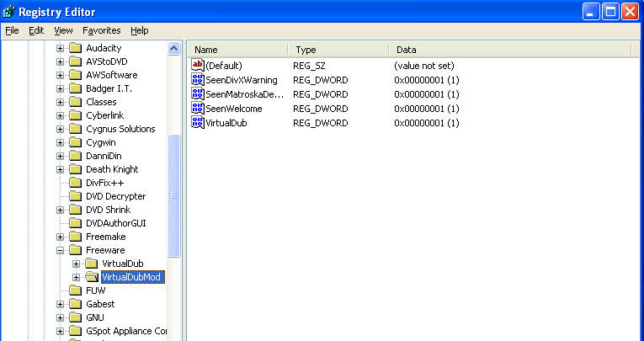The height and width of the screenshot is (341, 644).
Task: Open the Help menu
Action: point(139,31)
